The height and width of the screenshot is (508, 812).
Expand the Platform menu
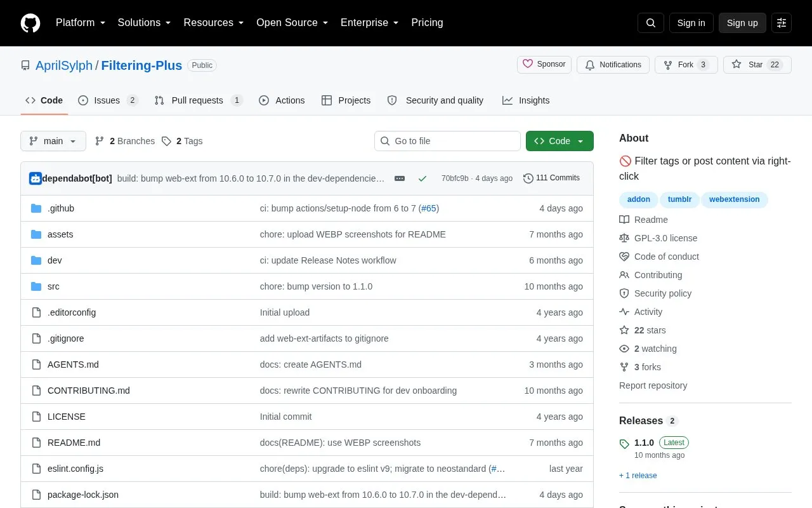(80, 23)
